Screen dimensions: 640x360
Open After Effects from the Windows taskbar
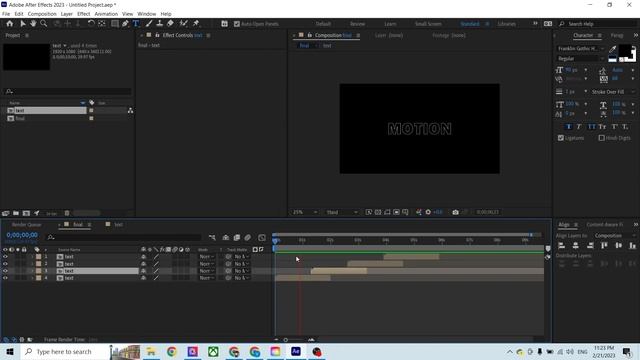click(x=296, y=351)
